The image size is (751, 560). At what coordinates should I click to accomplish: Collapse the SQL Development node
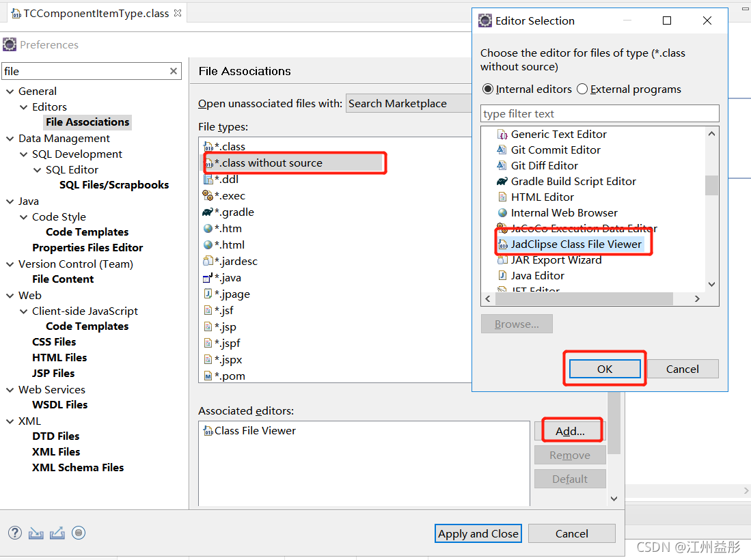(23, 154)
